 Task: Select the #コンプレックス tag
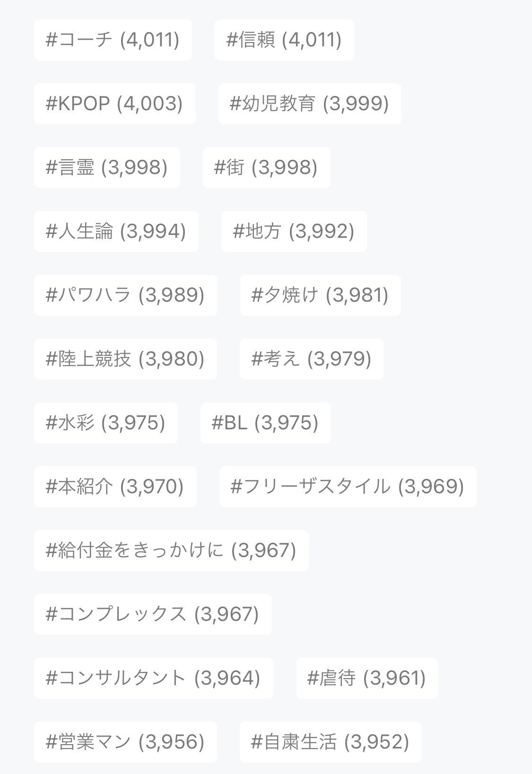point(152,614)
